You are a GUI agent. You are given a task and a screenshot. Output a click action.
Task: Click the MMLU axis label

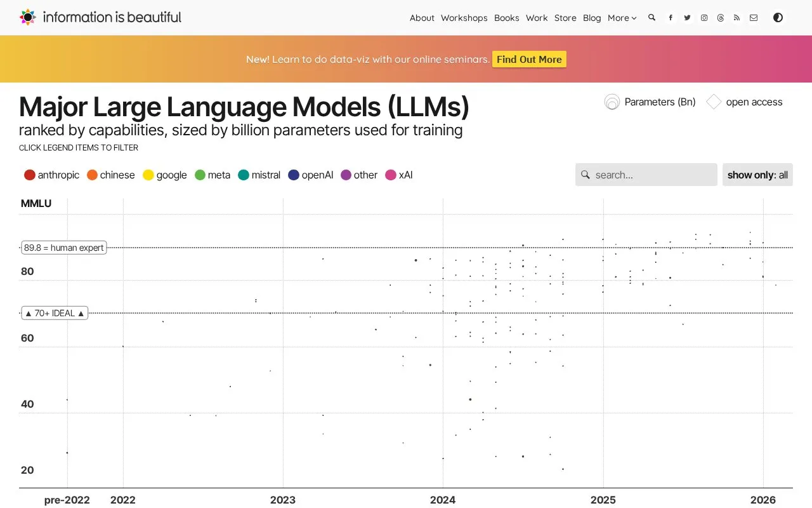36,204
